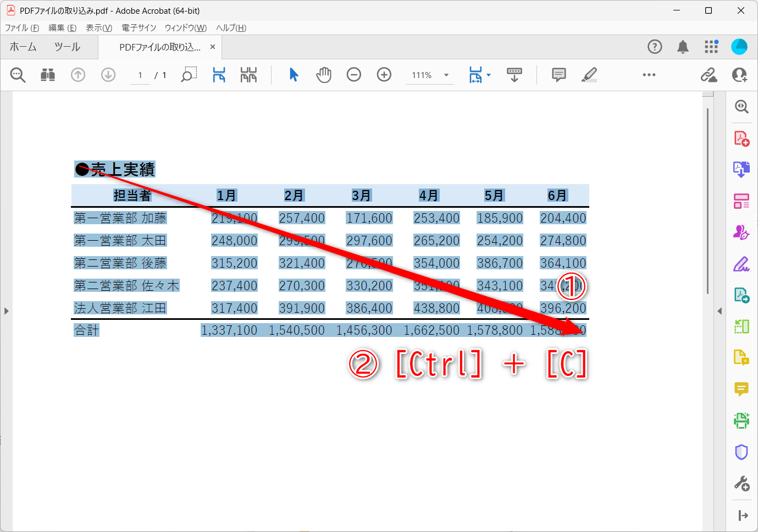Viewport: 758px width, 532px height.
Task: Open the user account avatar
Action: coord(739,47)
